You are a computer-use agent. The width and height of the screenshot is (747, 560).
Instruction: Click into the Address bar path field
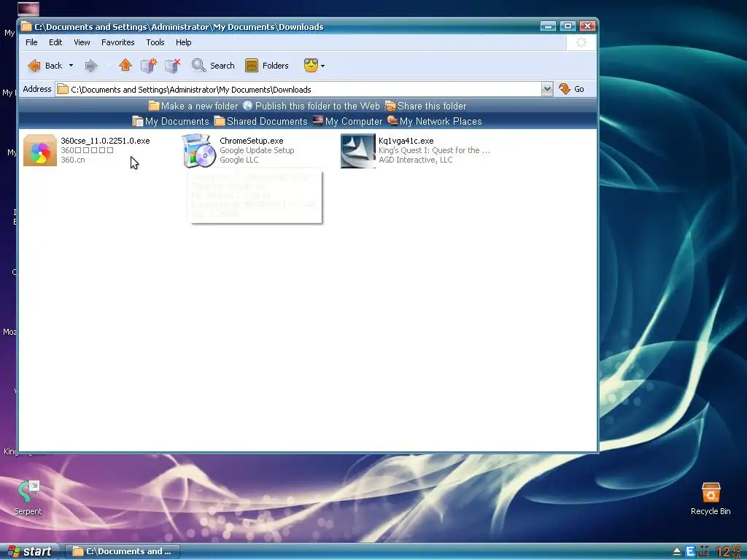point(298,90)
